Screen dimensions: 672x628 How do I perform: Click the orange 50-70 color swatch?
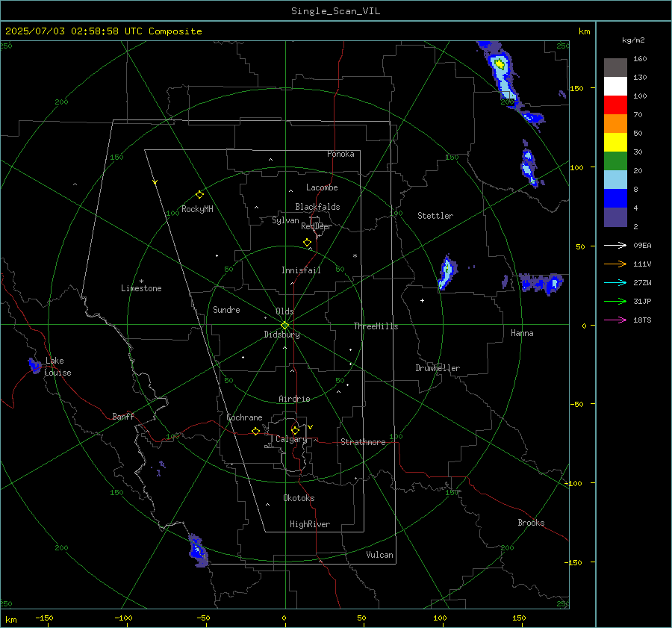click(x=615, y=124)
